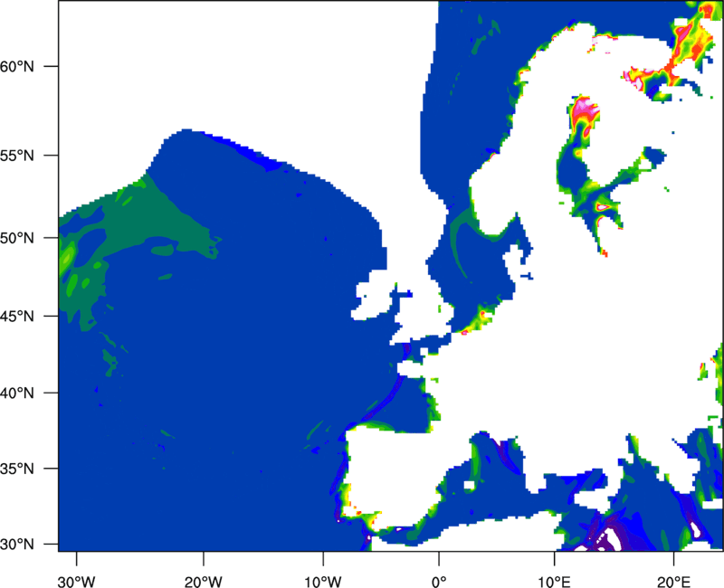The image size is (724, 588).
Task: Click the 50°N latitude label
Action: 17,238
